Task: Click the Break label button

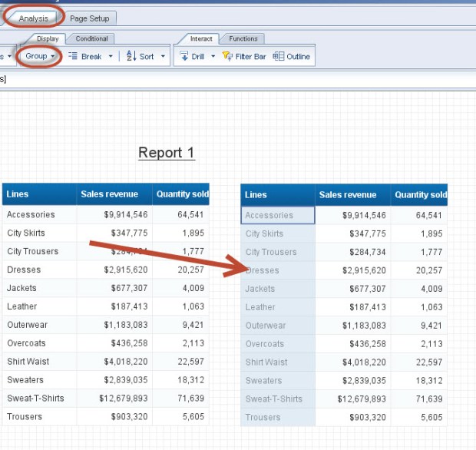Action: [91, 57]
